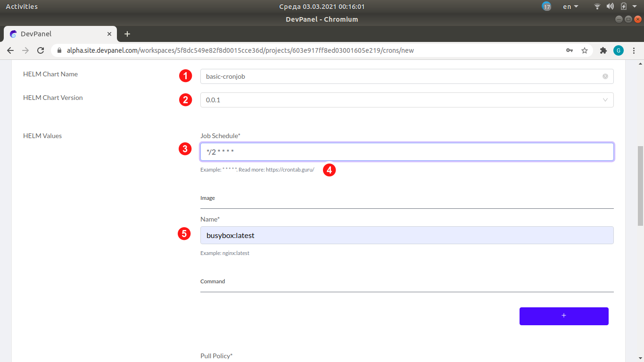Bookmark this page with the star icon
Screen dimensions: 644x362
coord(585,50)
